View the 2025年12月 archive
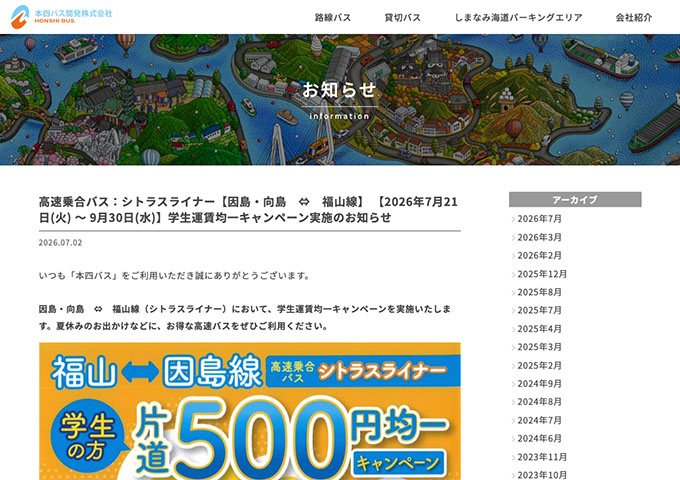 click(542, 274)
